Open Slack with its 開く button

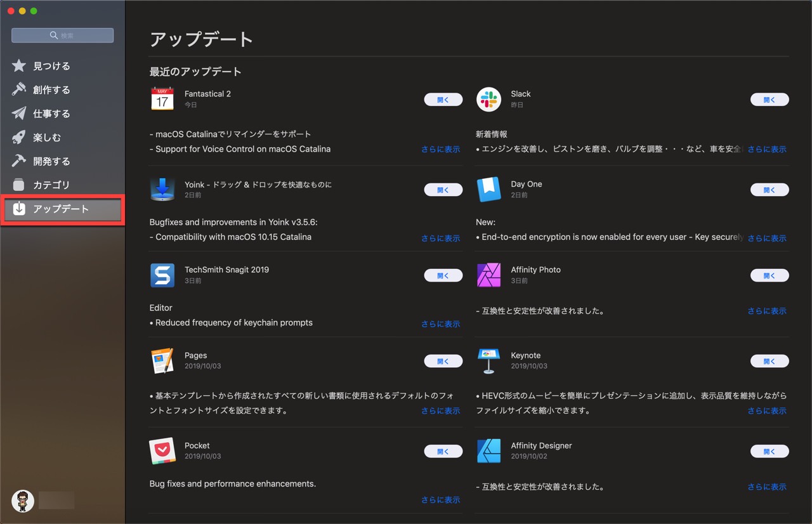pos(769,100)
